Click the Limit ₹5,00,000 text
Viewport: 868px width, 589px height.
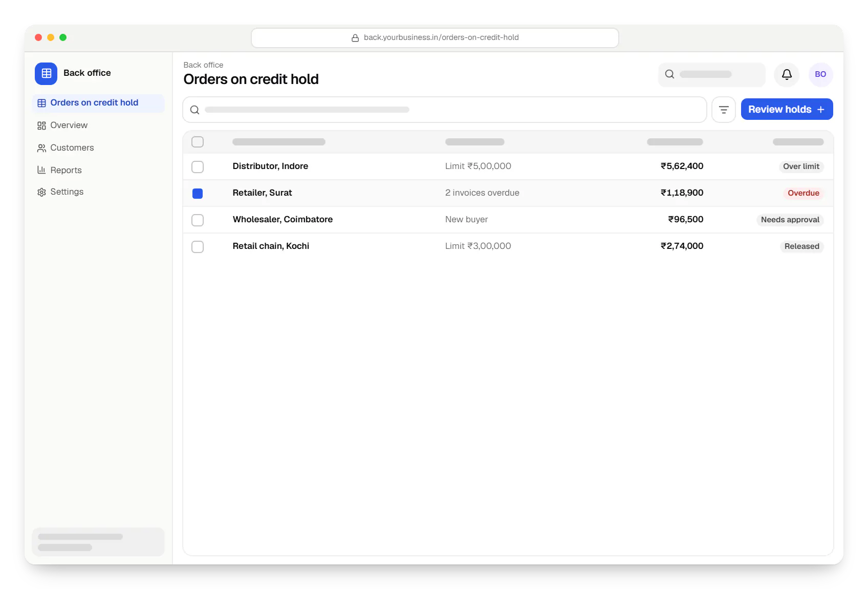pos(478,166)
